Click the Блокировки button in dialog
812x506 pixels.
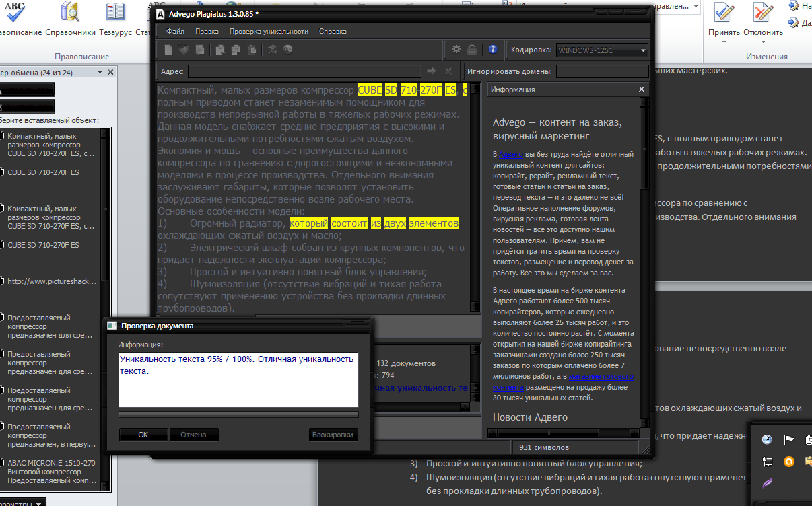point(333,435)
